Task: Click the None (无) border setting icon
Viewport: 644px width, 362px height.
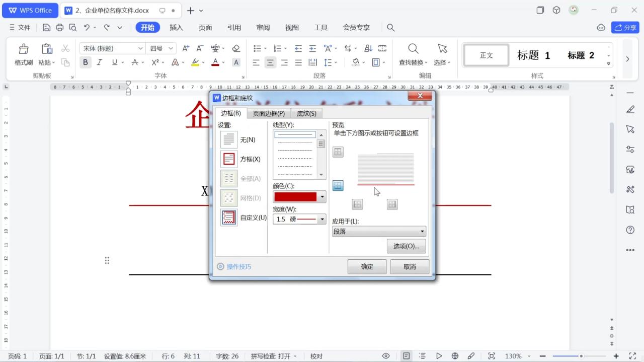Action: point(229,139)
